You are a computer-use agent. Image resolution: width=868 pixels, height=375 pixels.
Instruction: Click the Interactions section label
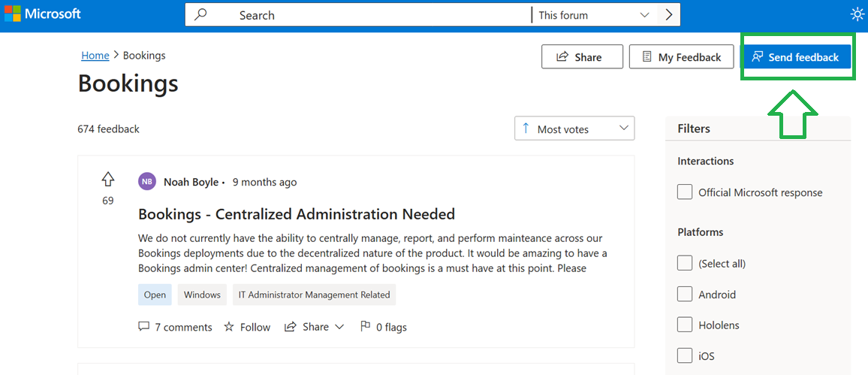pos(706,161)
